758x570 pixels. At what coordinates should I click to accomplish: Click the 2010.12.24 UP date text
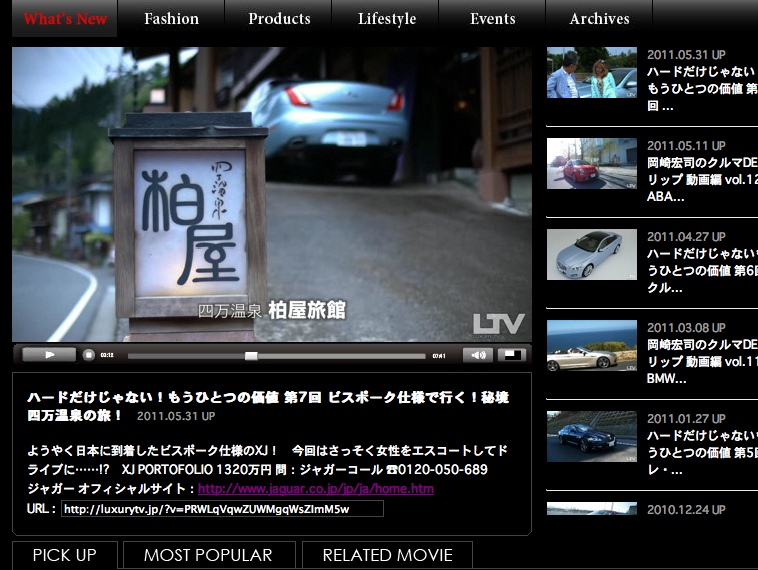click(686, 510)
